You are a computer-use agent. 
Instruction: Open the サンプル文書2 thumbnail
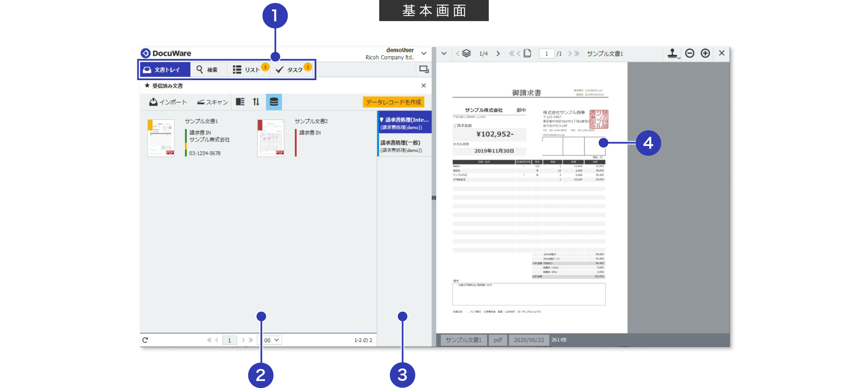(x=270, y=138)
